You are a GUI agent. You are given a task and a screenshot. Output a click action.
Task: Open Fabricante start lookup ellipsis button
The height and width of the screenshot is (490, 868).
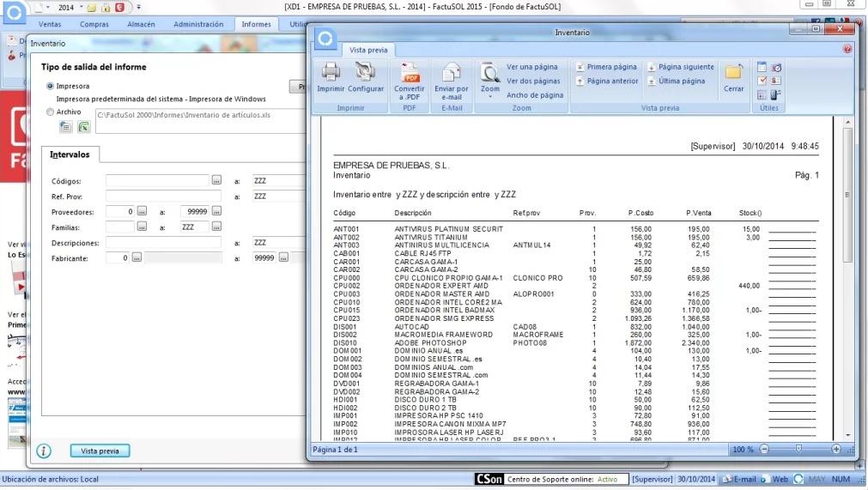pyautogui.click(x=137, y=257)
